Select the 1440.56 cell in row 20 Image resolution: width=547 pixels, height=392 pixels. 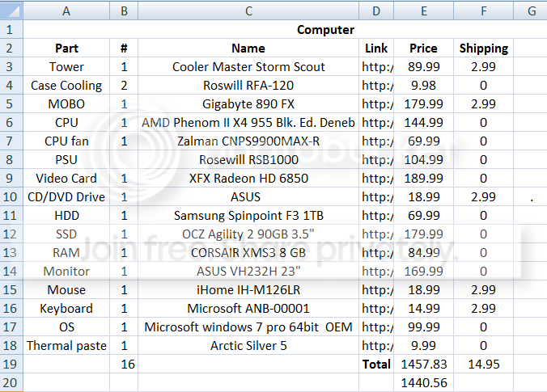[423, 382]
